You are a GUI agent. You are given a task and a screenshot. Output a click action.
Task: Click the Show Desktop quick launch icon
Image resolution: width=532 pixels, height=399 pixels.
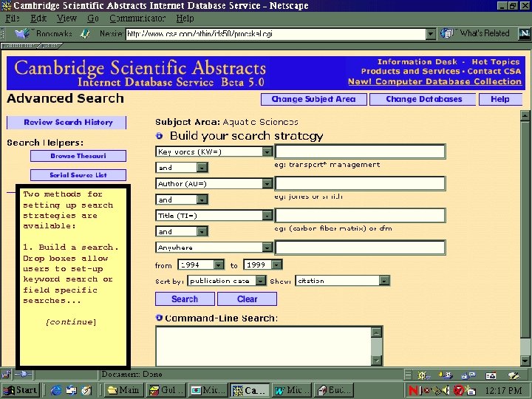[x=86, y=391]
